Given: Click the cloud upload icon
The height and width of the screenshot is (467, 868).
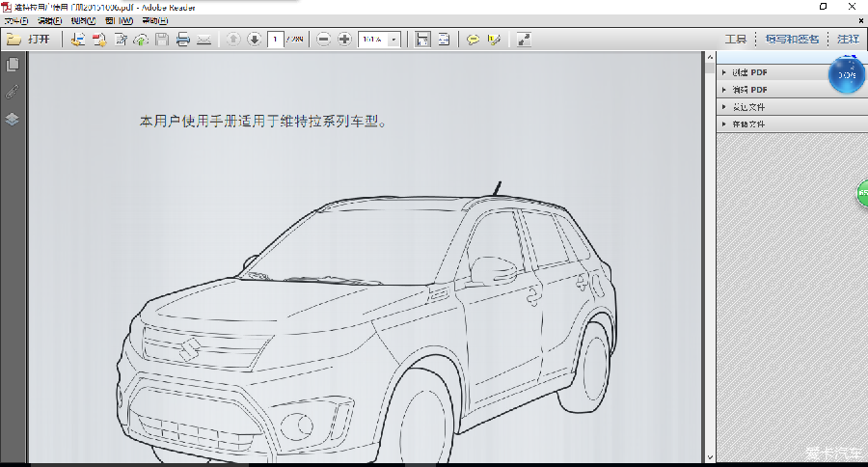Looking at the screenshot, I should (x=141, y=40).
